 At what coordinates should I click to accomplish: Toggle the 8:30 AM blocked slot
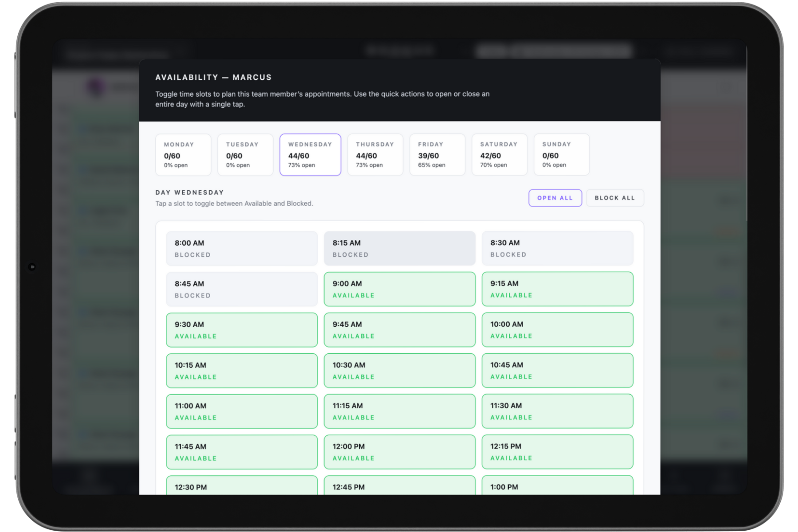pos(557,248)
